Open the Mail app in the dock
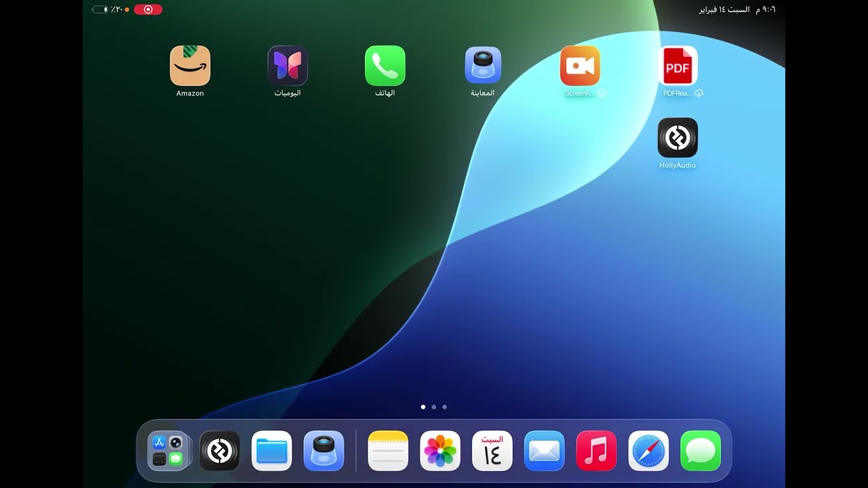 pos(545,451)
